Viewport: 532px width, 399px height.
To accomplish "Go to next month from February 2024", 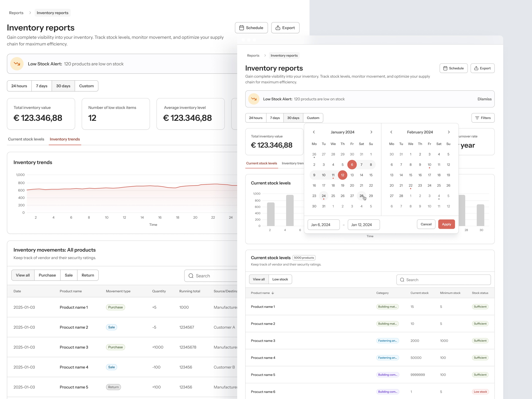I will 449,132.
